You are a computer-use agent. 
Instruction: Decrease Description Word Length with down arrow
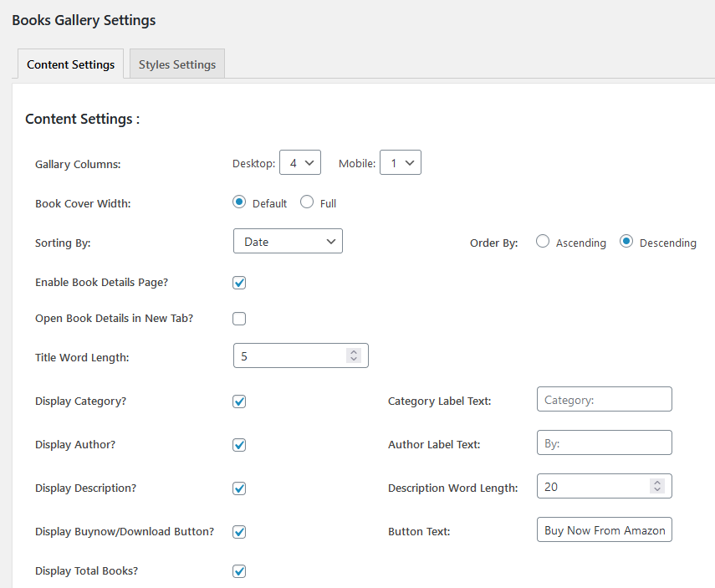(657, 490)
